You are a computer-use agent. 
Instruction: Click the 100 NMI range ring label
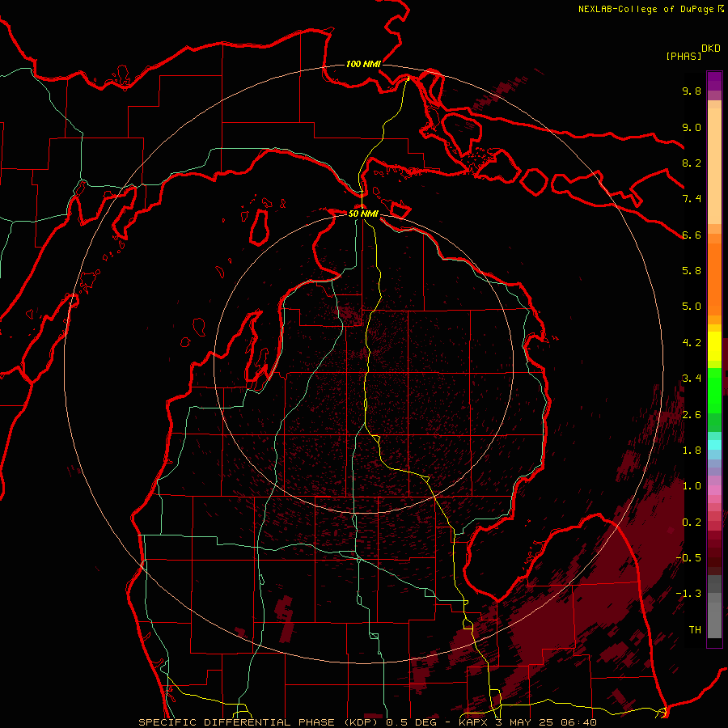point(363,64)
